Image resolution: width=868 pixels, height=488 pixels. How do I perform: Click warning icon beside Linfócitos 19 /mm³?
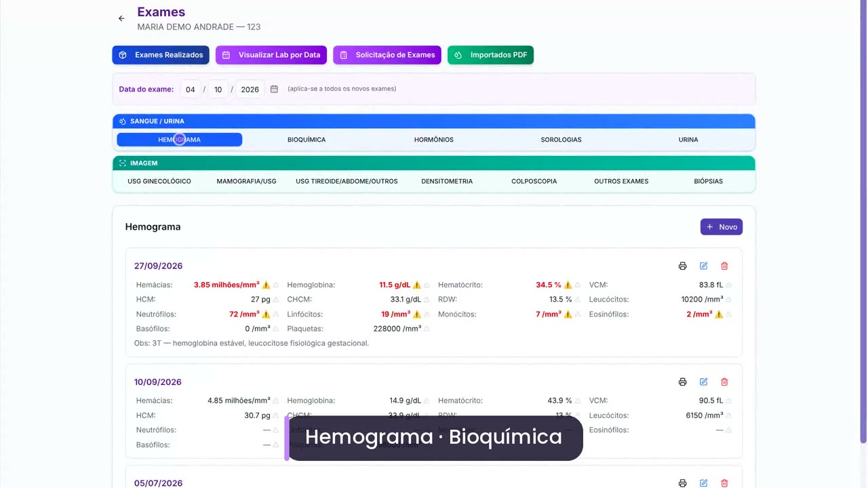(x=417, y=314)
